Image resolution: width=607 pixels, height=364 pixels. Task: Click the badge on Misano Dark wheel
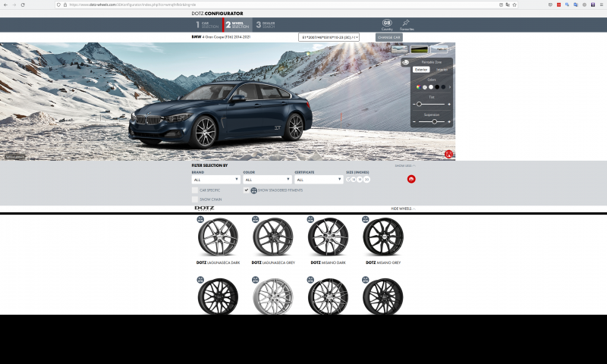310,219
